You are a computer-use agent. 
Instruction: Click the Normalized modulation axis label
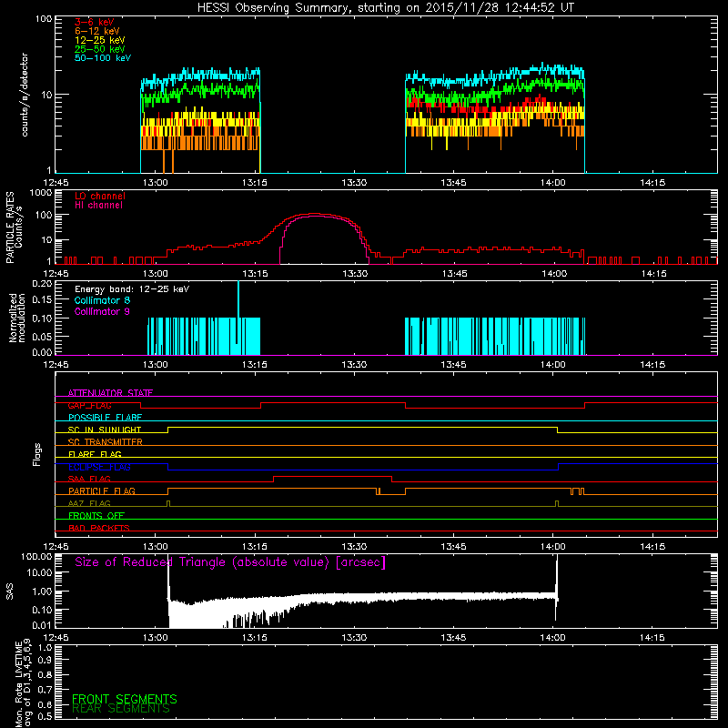[17, 318]
